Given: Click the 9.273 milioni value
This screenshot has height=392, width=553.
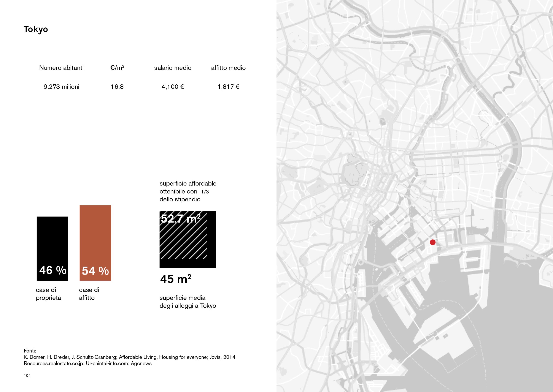Looking at the screenshot, I should click(61, 87).
